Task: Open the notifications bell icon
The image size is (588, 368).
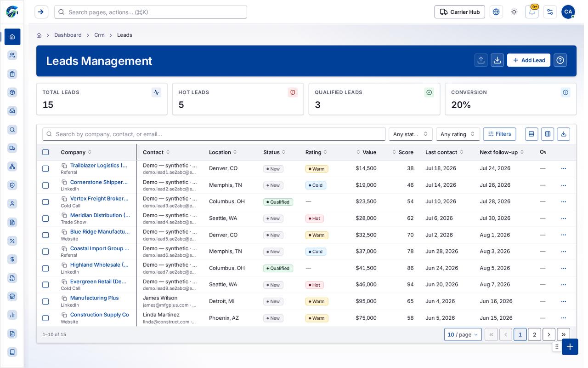Action: (x=531, y=12)
